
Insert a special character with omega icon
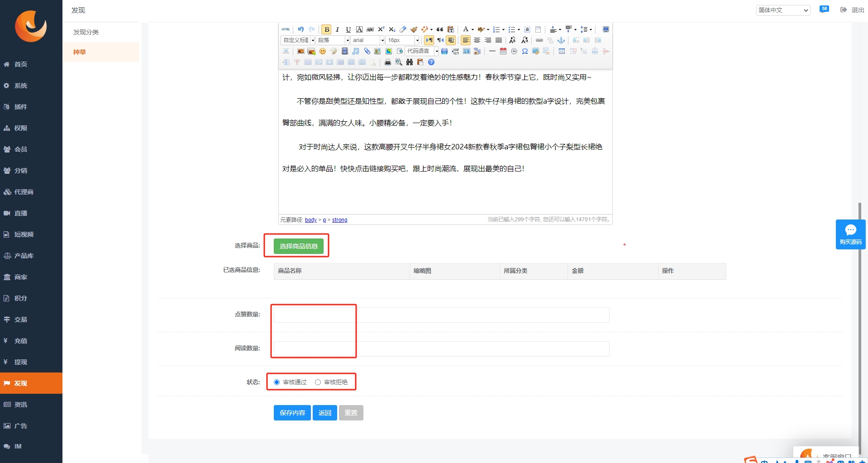(525, 51)
